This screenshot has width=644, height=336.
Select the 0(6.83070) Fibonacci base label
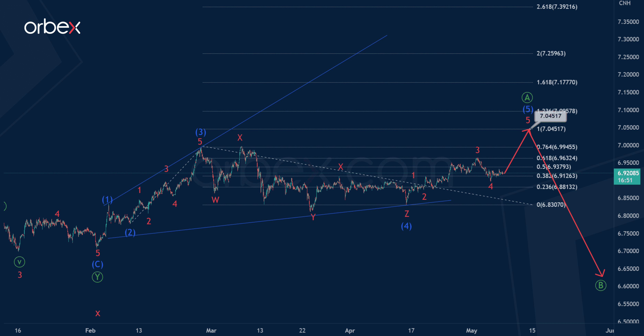tap(551, 205)
